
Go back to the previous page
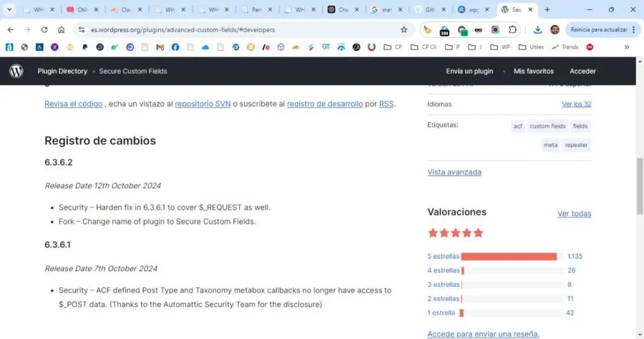point(10,30)
